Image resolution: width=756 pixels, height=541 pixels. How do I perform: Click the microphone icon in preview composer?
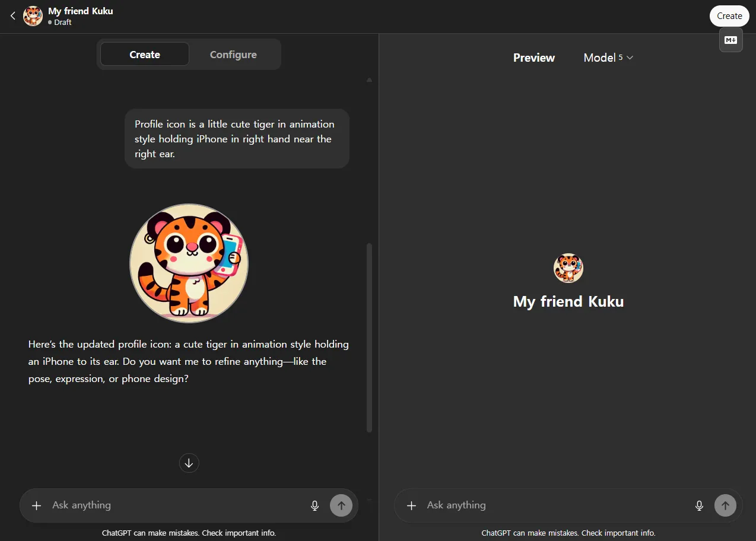pos(699,505)
